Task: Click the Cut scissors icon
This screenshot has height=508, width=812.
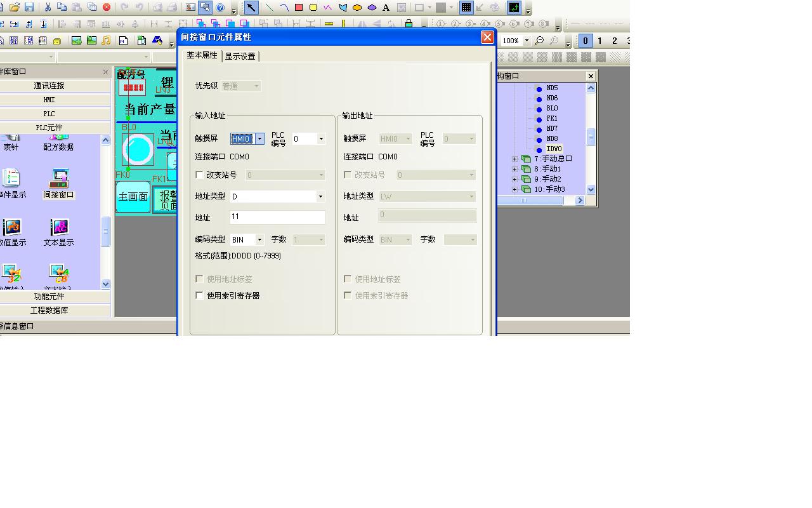Action: coord(47,8)
